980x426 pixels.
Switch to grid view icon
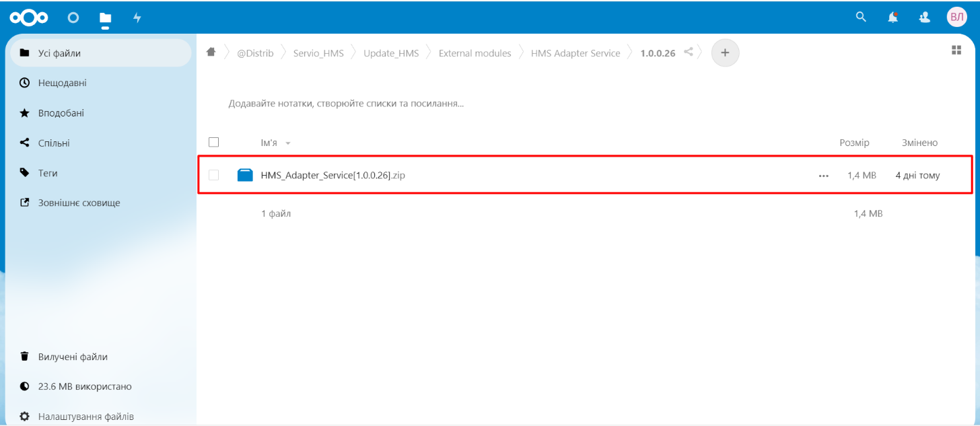point(956,50)
